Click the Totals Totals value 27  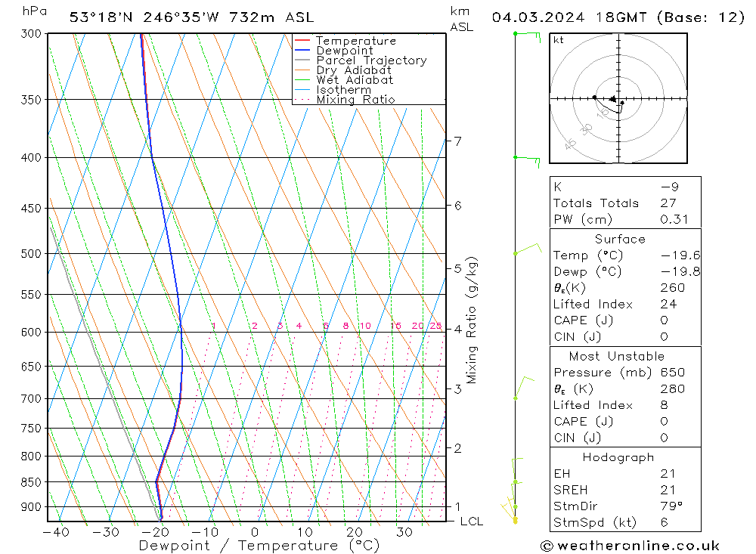(x=668, y=203)
